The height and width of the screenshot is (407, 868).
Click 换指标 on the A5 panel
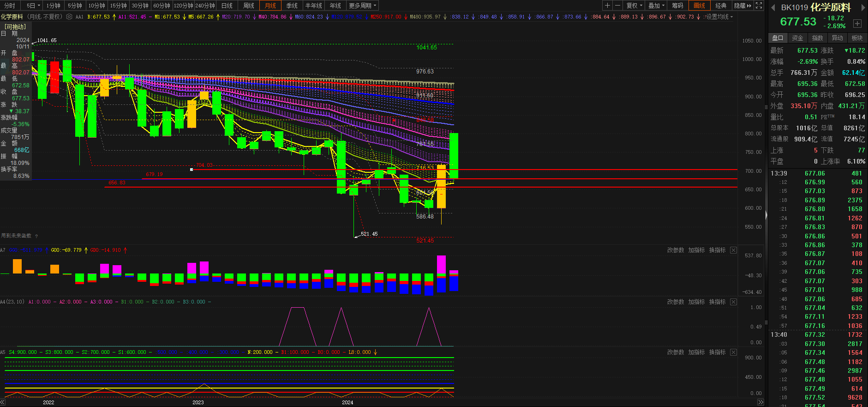717,352
